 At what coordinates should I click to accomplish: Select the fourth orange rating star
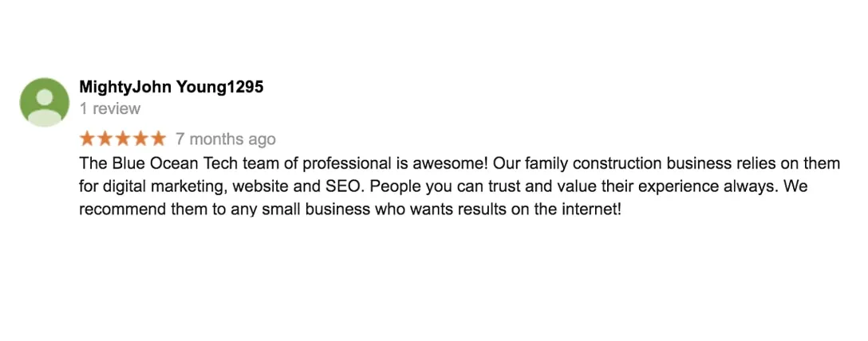point(140,139)
